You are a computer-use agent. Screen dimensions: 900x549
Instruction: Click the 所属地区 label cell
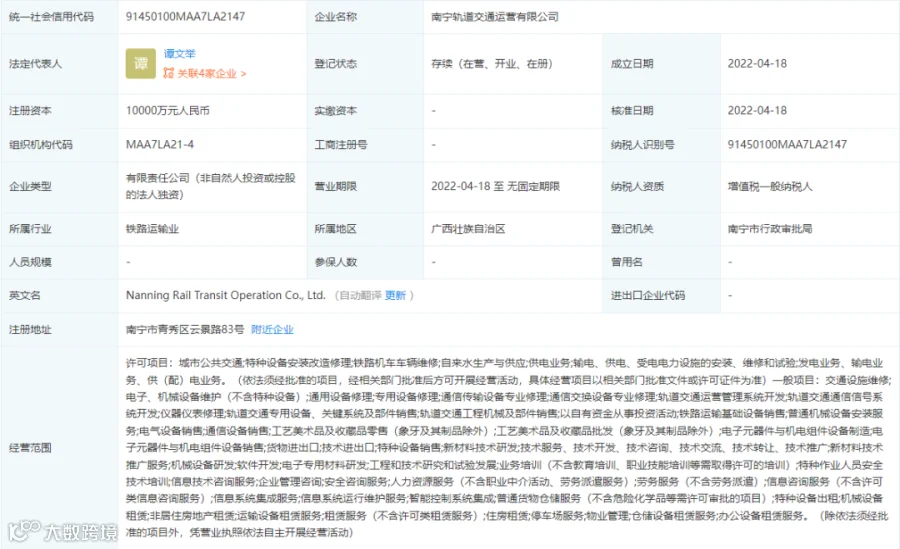pyautogui.click(x=366, y=229)
